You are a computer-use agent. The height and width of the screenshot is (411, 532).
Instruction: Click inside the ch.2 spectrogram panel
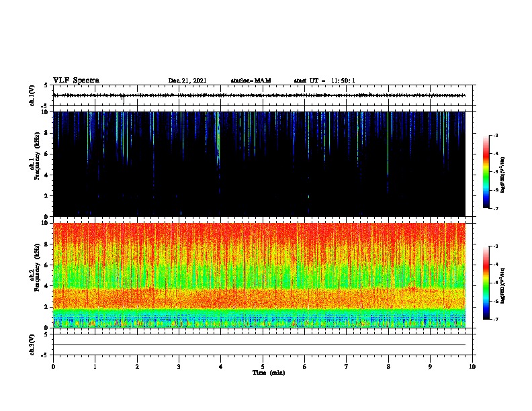tap(259, 275)
